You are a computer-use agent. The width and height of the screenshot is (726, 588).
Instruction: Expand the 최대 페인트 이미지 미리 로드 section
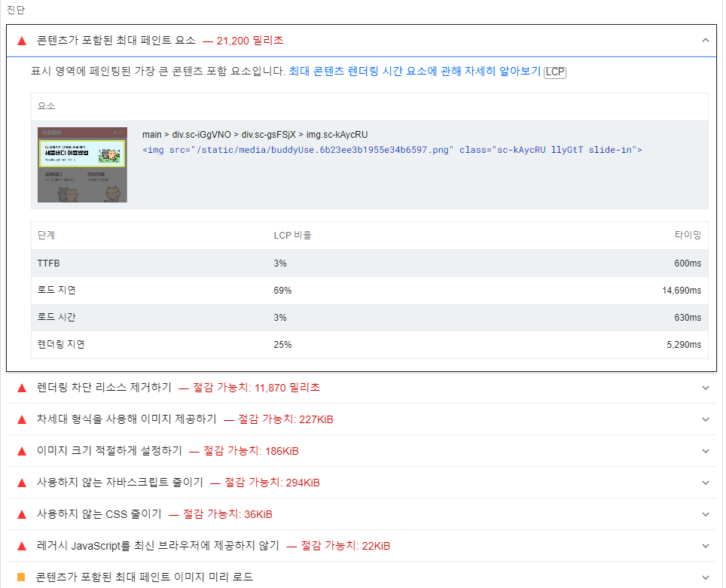[706, 576]
